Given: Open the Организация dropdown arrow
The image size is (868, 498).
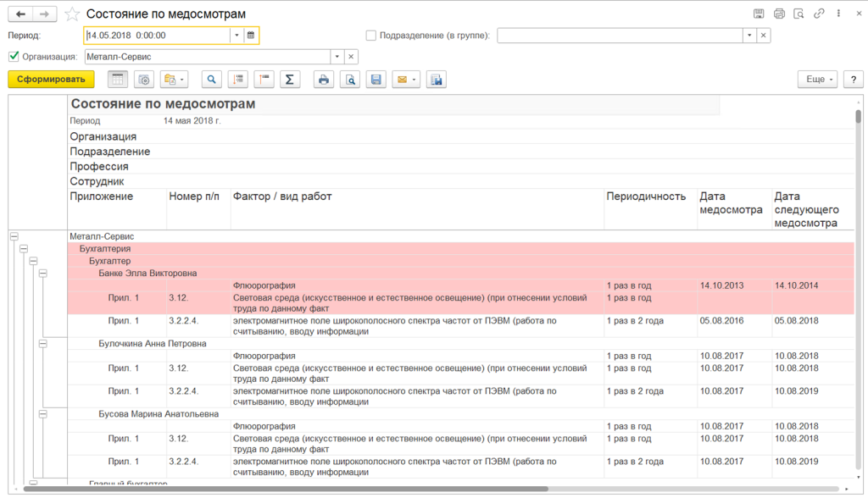Looking at the screenshot, I should pos(337,57).
